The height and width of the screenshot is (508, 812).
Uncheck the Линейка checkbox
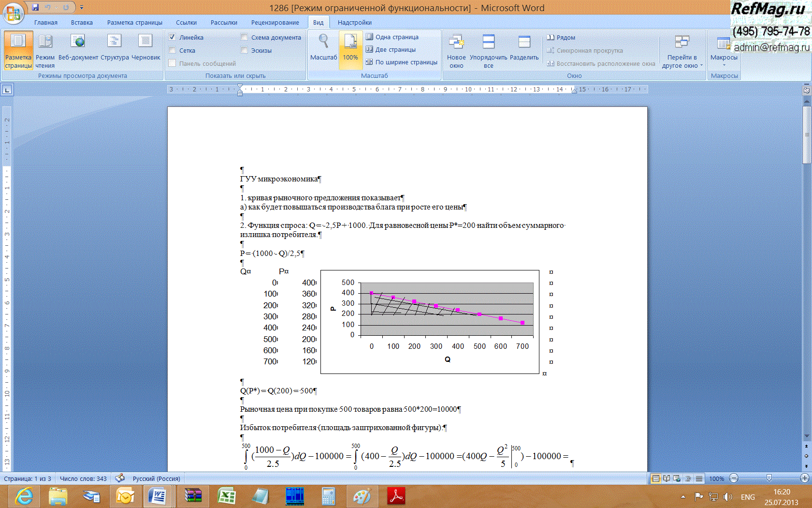[173, 37]
